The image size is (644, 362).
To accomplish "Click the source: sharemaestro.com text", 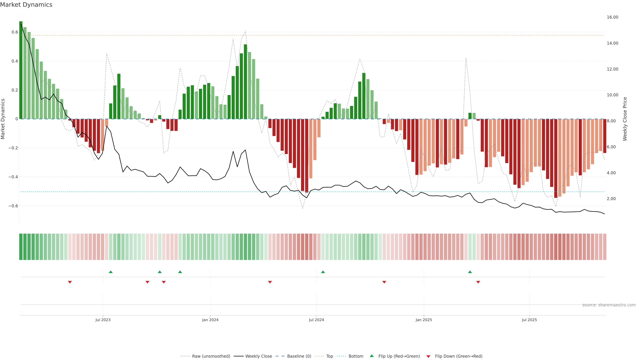I will tap(609, 305).
